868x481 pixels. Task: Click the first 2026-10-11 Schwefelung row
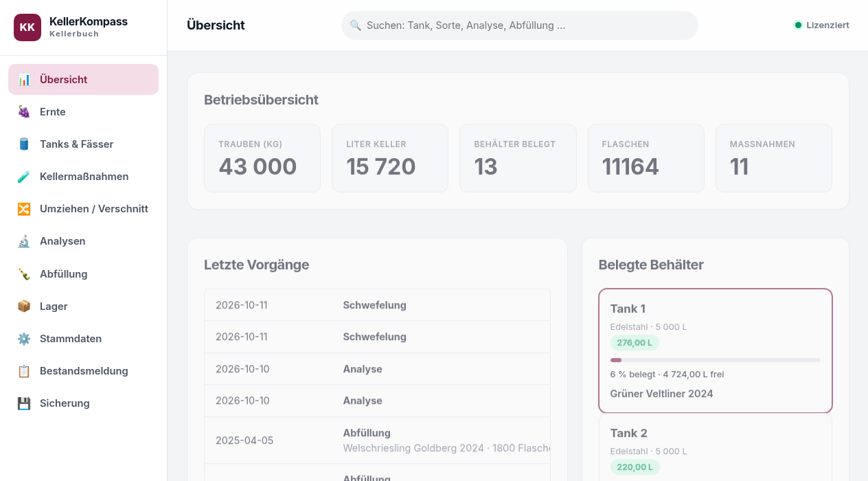377,305
